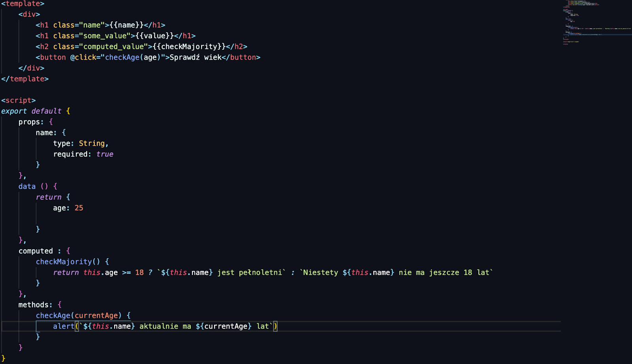Click the {{name}} interpolation
The image size is (632, 364).
point(126,25)
